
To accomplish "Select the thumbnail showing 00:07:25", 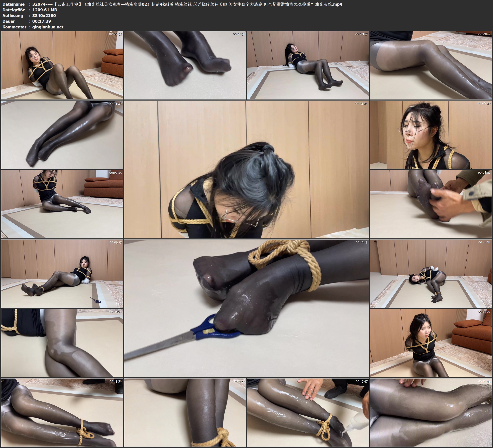I will click(62, 204).
